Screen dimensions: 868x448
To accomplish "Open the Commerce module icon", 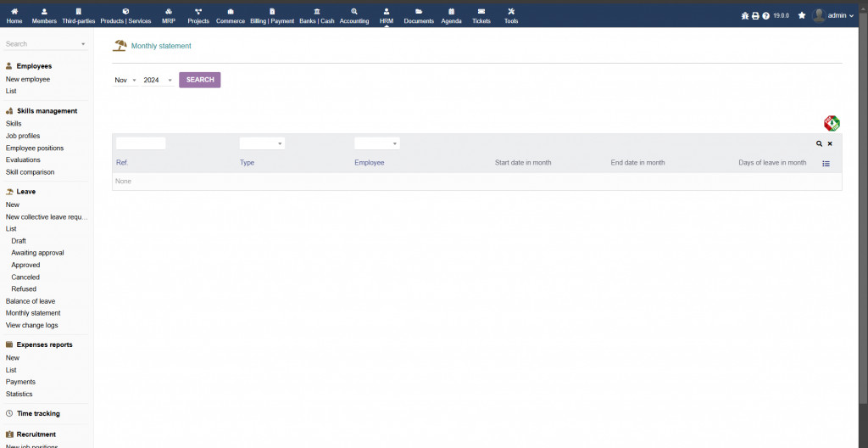I will coord(231,11).
